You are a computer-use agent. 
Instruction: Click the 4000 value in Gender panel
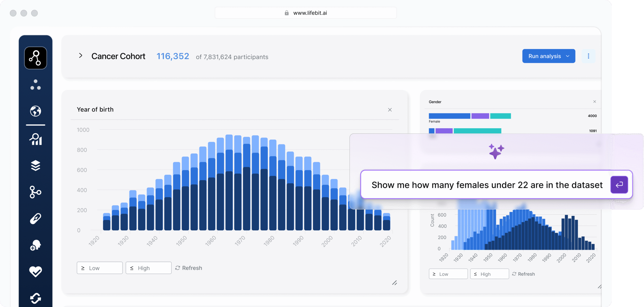tap(592, 116)
